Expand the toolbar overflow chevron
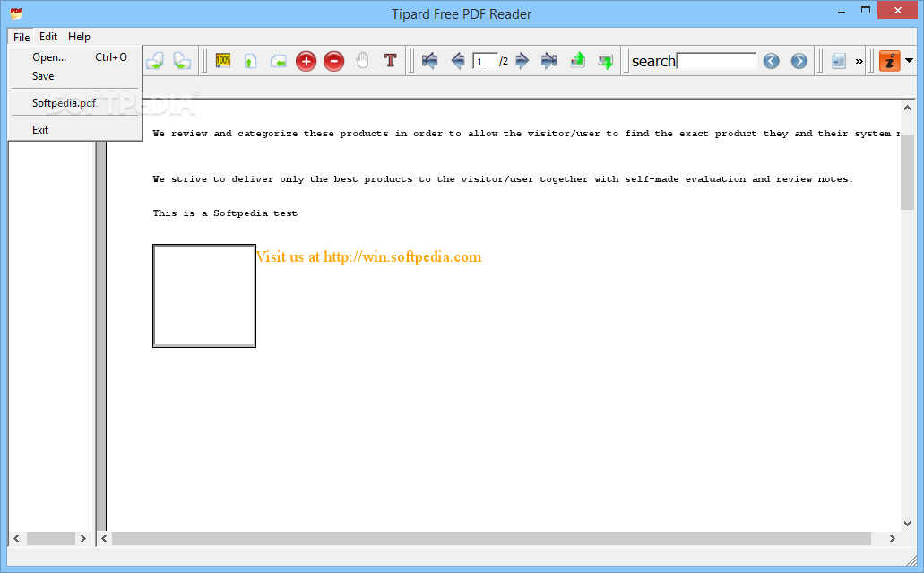The image size is (924, 573). tap(859, 61)
